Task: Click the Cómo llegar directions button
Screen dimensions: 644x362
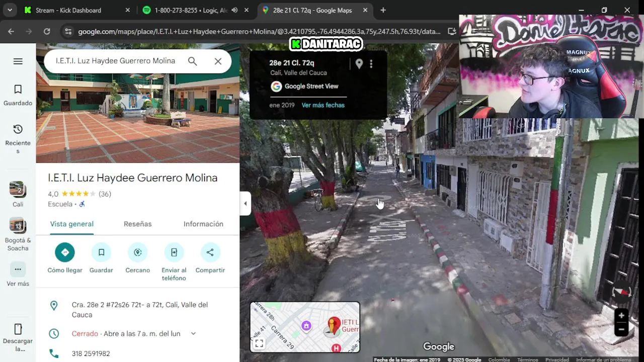Action: [65, 252]
